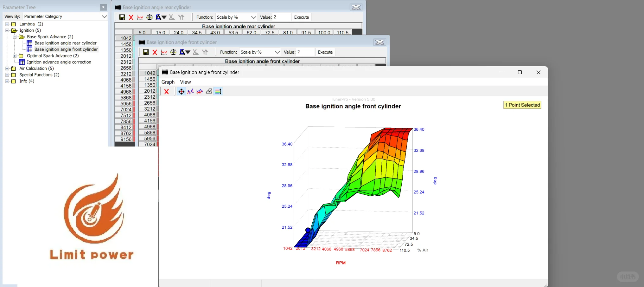Viewport: 644px width, 287px height.
Task: Click the 53.5 column header in rear cylinder table
Action: tap(233, 32)
